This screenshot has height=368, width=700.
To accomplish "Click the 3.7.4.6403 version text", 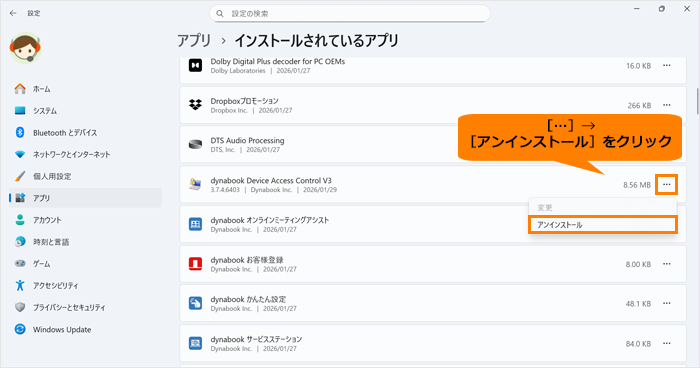I will (x=225, y=190).
